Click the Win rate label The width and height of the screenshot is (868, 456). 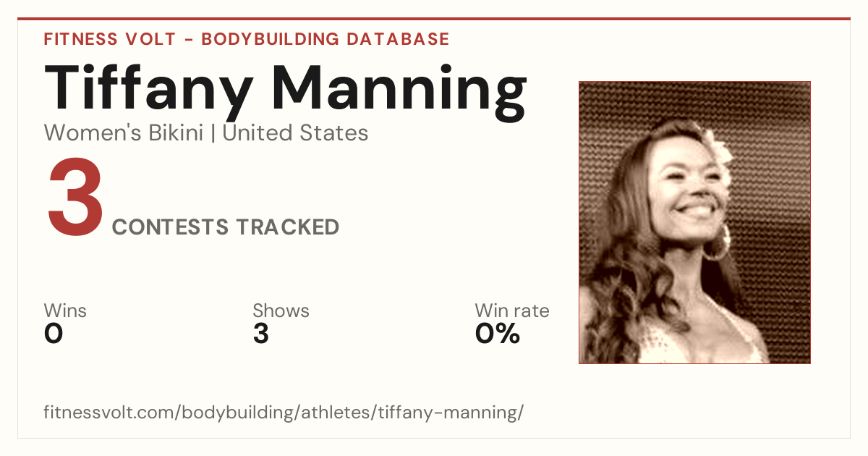tap(512, 311)
